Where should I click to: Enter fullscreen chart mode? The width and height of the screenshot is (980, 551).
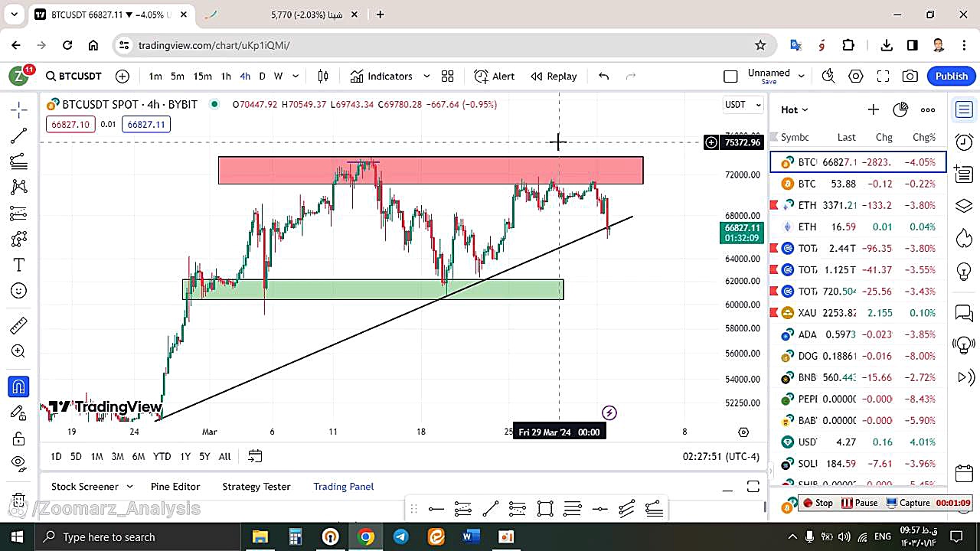coord(883,76)
